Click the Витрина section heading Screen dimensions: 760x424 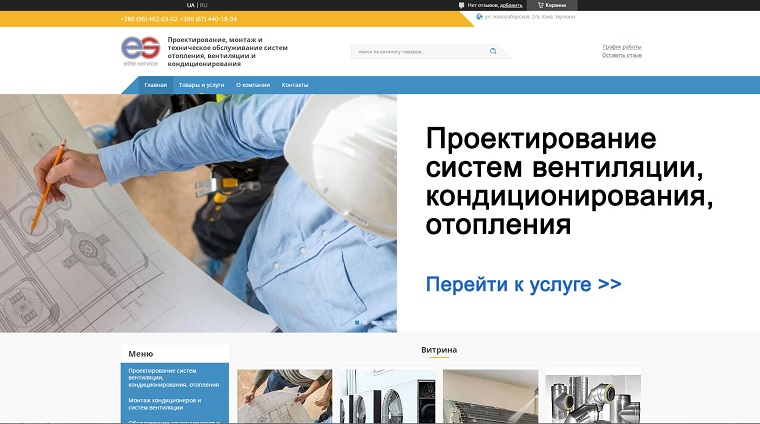pos(439,350)
